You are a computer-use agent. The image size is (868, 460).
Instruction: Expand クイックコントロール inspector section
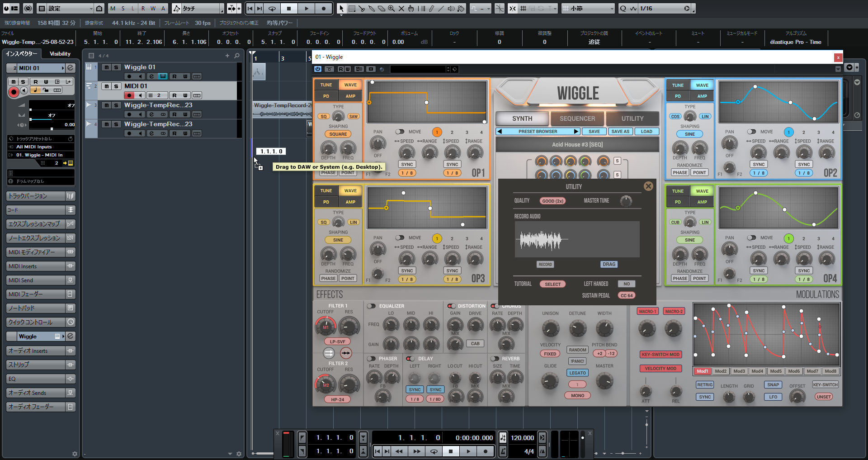(41, 322)
